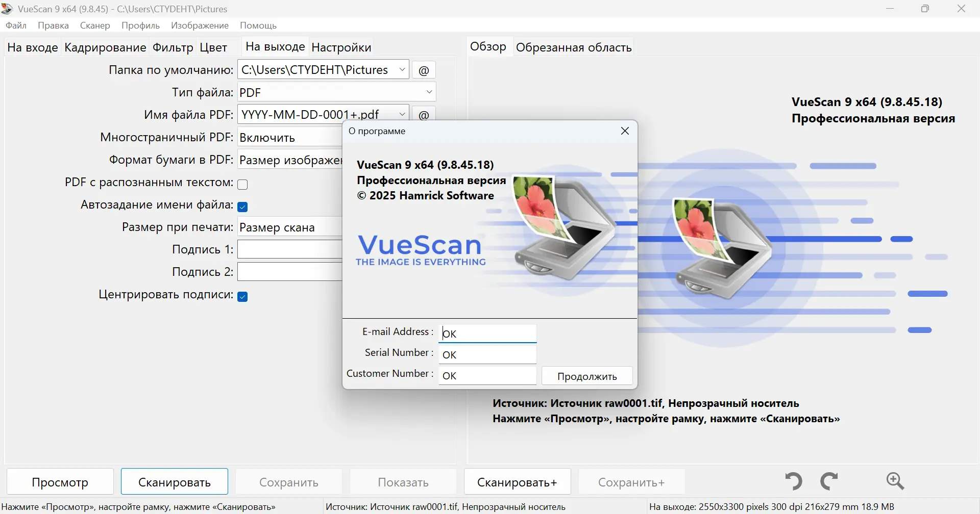
Task: Toggle Автозадание имени файла checkbox
Action: pos(242,207)
